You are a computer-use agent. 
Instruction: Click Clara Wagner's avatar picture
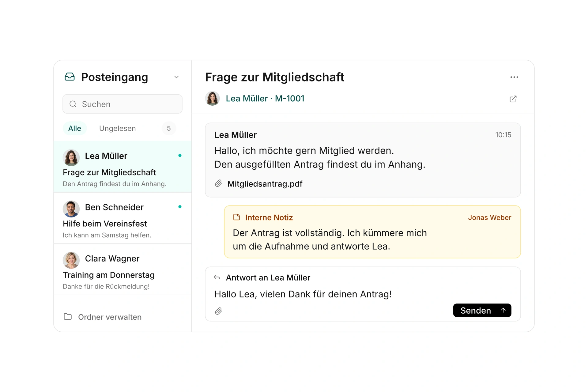click(71, 260)
